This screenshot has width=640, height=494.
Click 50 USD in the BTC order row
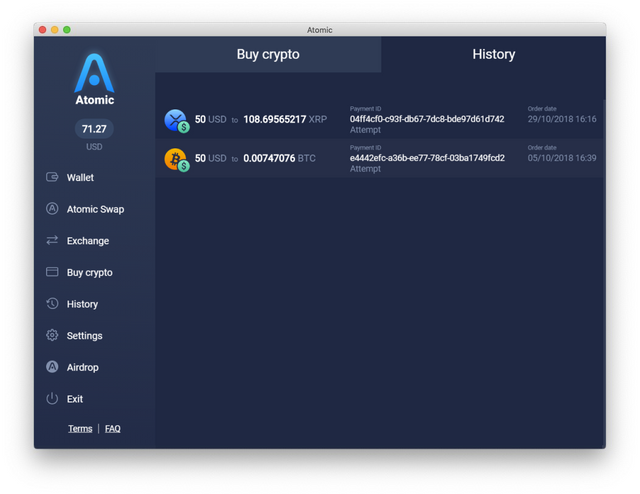[210, 158]
